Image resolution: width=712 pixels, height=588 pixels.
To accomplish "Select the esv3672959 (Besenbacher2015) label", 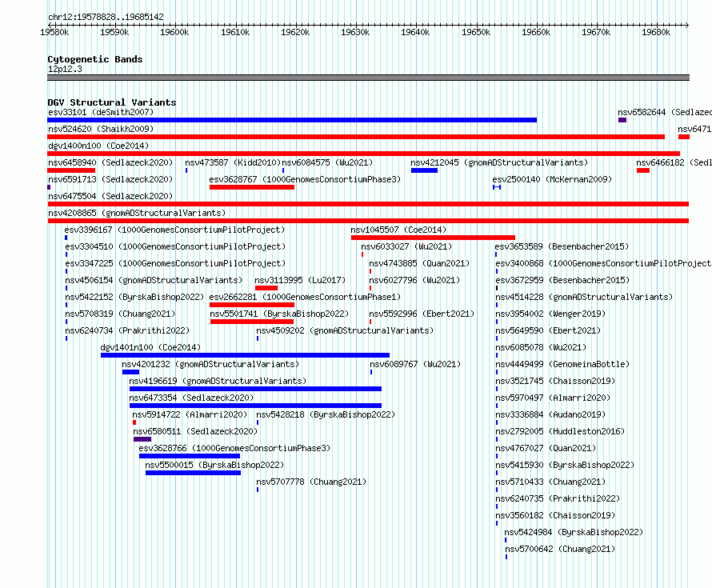I will coord(562,280).
